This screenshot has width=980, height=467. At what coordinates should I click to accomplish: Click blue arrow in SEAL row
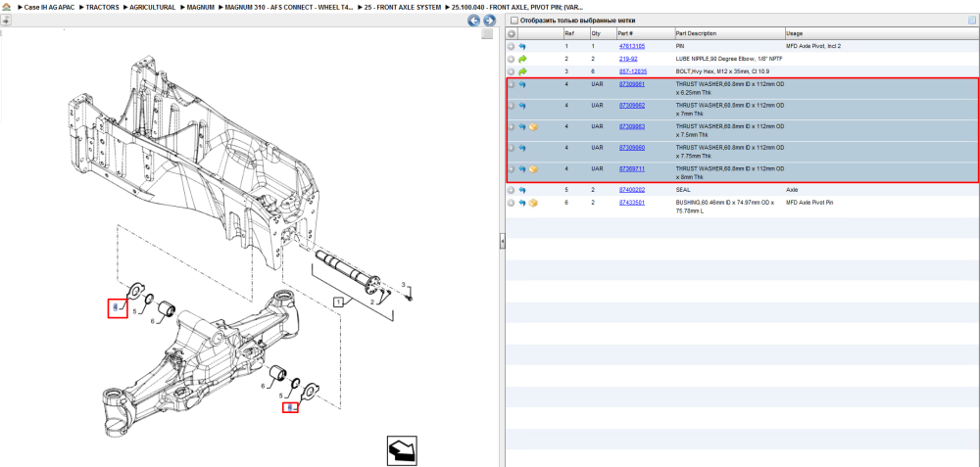coord(522,190)
